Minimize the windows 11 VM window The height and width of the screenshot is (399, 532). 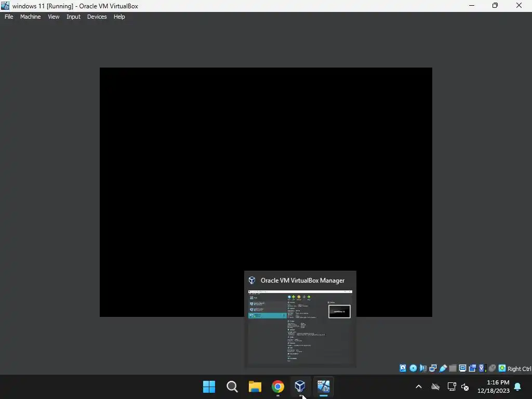(x=472, y=5)
